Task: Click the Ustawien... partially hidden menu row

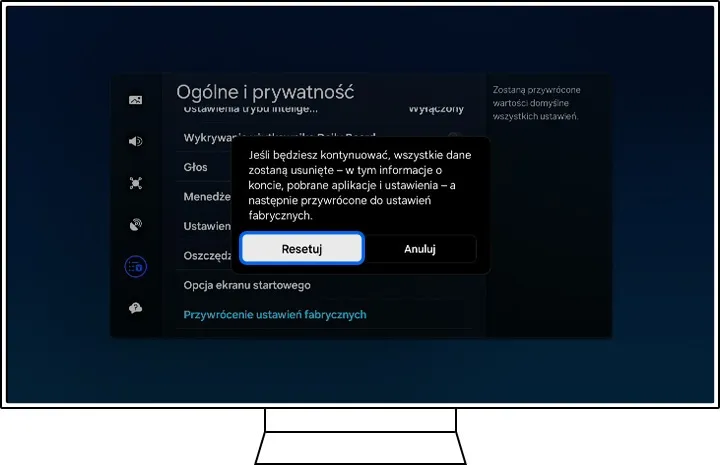Action: 205,226
